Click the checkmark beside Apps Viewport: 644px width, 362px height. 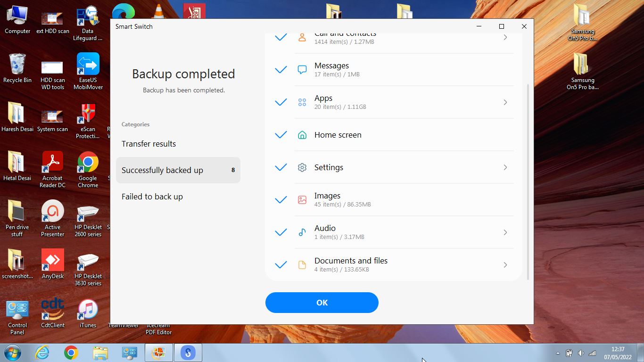[x=281, y=102]
